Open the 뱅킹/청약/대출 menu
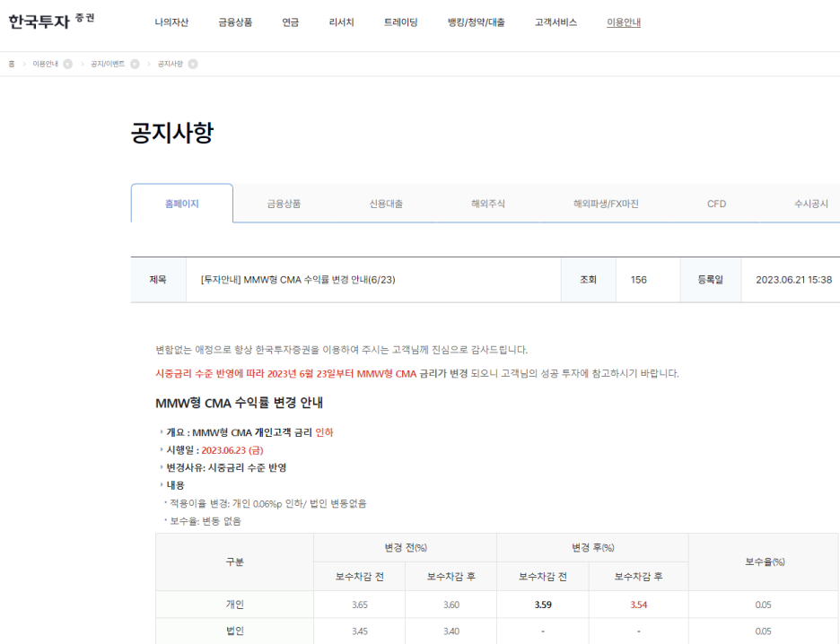 click(477, 22)
